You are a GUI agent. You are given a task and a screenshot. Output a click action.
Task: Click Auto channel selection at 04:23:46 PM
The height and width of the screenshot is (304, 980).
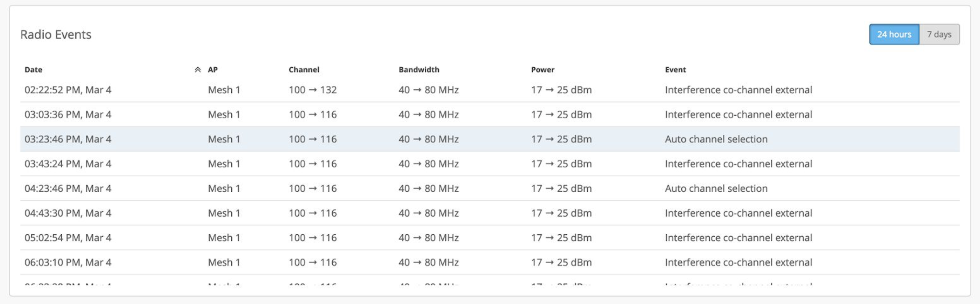point(716,189)
